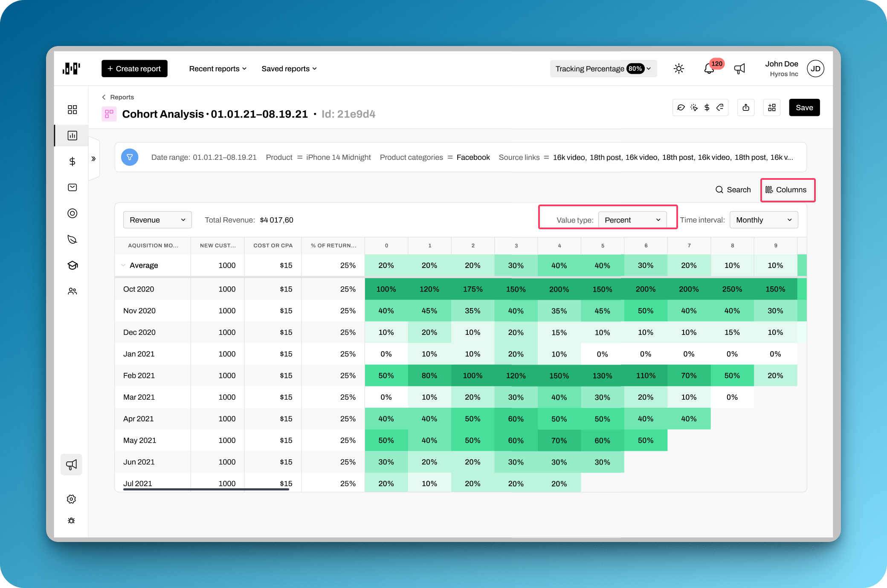The image size is (887, 588).
Task: Collapse the Average row chevron
Action: (x=123, y=265)
